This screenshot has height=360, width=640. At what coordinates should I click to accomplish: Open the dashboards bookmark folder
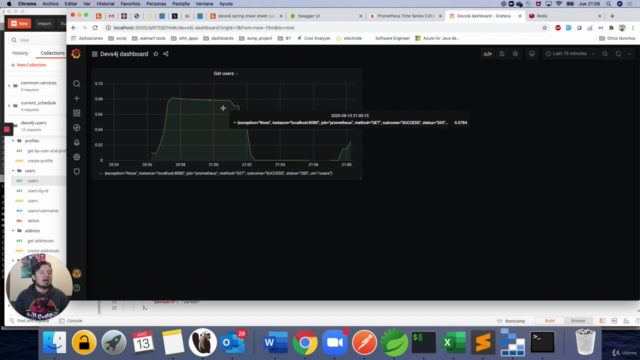pos(218,38)
